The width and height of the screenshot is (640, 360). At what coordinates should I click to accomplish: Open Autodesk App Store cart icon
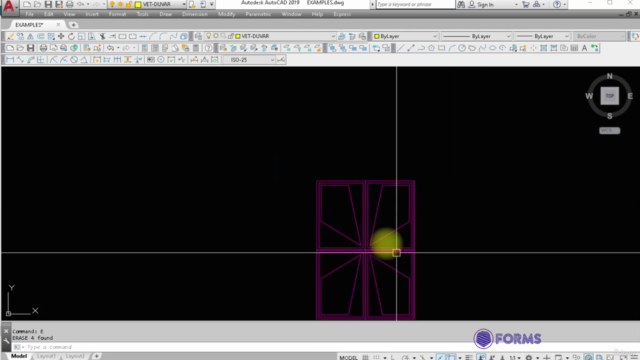(x=526, y=4)
